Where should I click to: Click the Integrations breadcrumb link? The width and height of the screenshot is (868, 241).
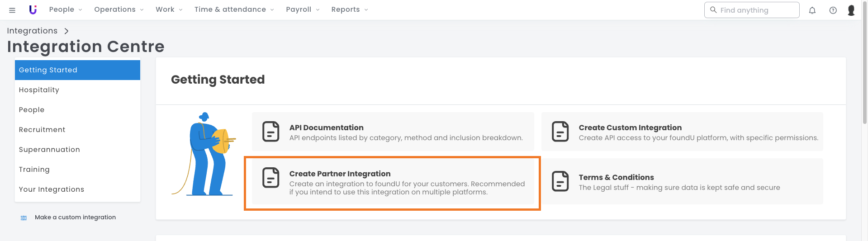click(x=32, y=31)
